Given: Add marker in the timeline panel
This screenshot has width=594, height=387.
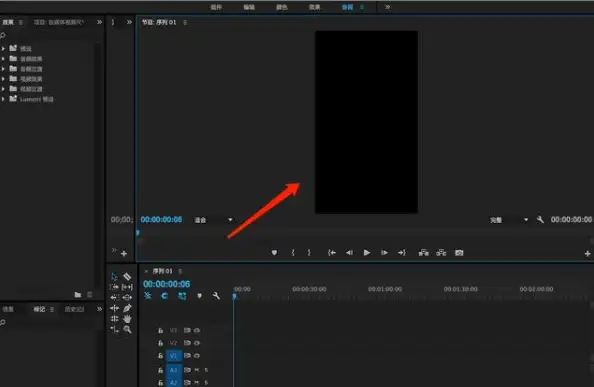Looking at the screenshot, I should (x=199, y=296).
